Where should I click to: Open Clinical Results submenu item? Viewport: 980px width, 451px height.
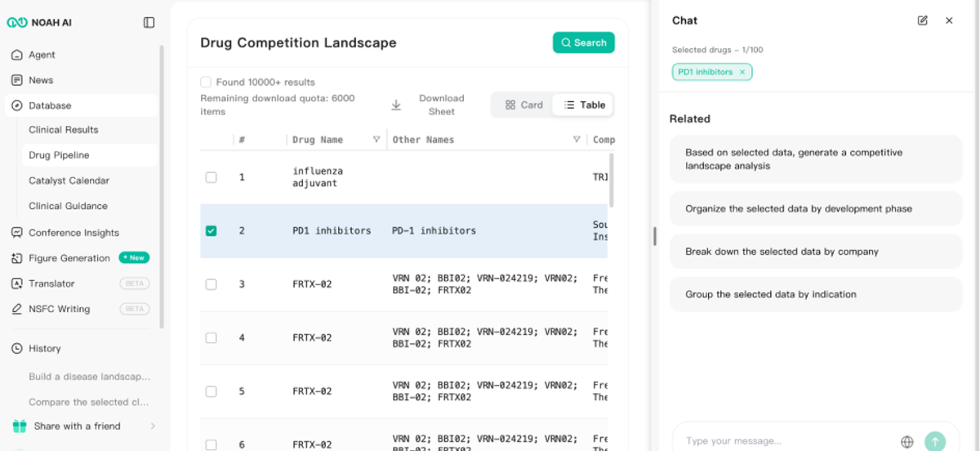pyautogui.click(x=90, y=130)
